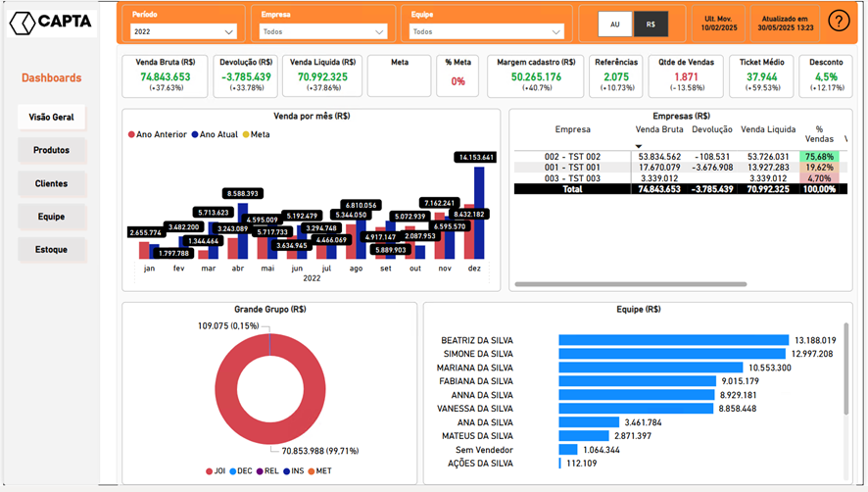
Task: Expand the Empresa dropdown filter
Action: click(x=323, y=31)
